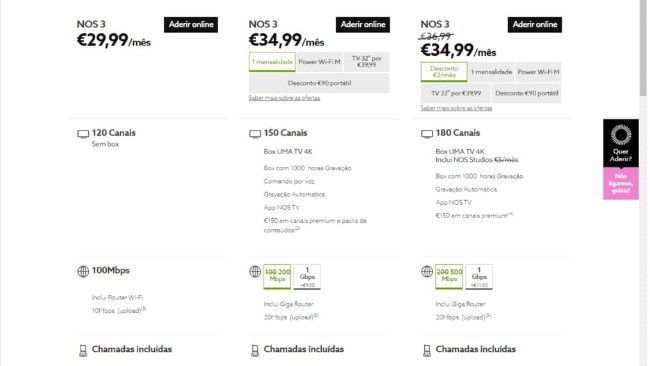Screen dimensions: 650x366
Task: Click the circular Quer Aderir icon
Action: 621,134
